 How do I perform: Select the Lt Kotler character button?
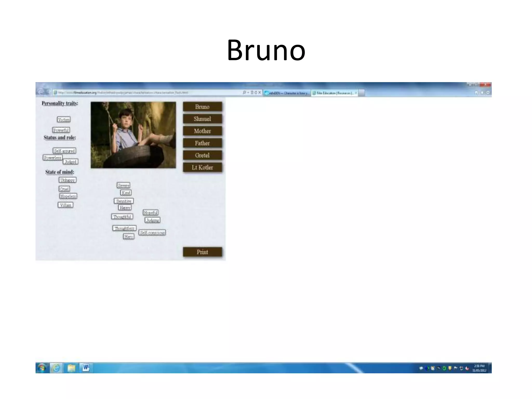(x=202, y=168)
